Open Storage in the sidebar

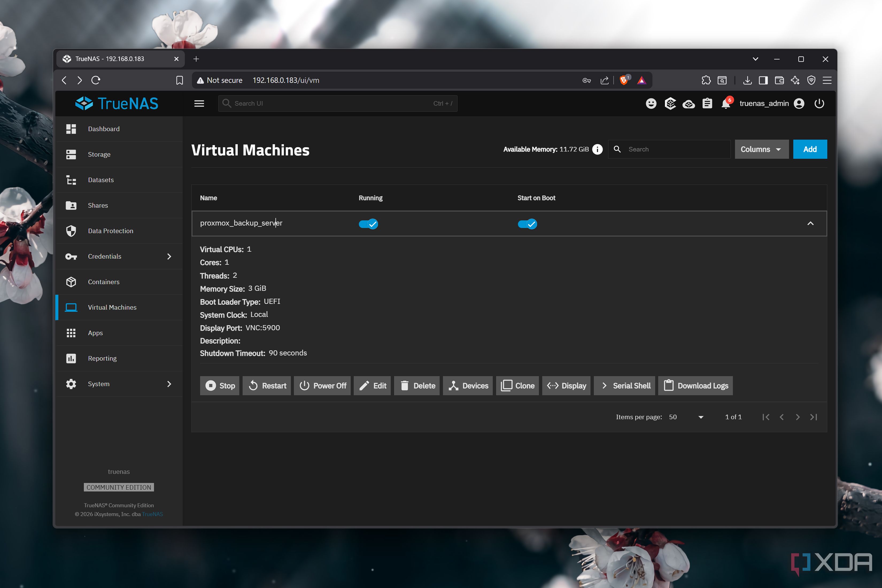119,154
